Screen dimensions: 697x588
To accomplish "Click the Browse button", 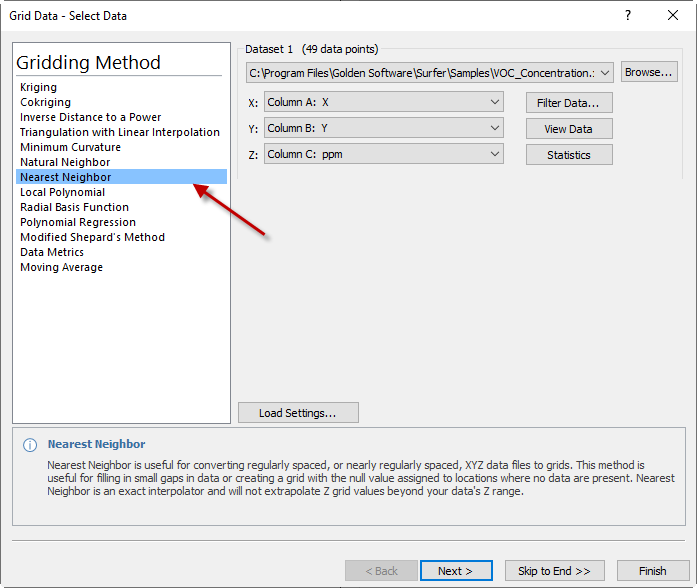I will (649, 72).
